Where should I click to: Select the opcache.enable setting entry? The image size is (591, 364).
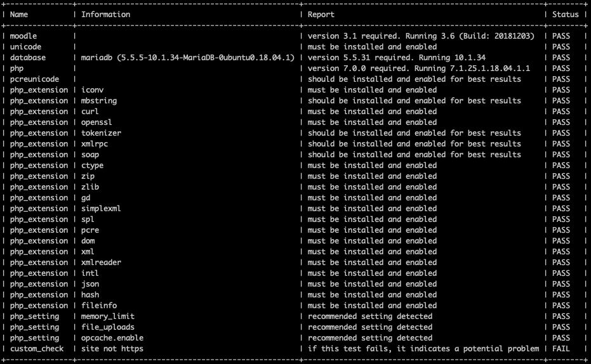[112, 337]
